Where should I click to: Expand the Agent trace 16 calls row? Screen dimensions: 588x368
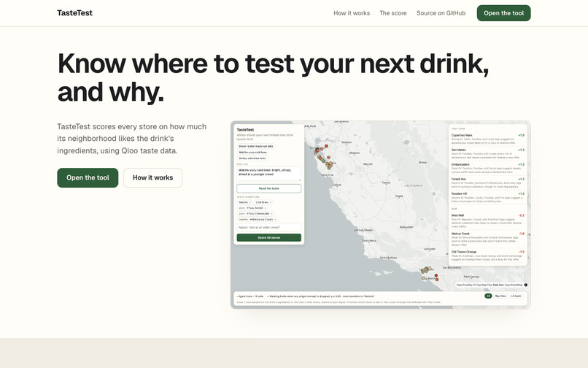coord(250,296)
